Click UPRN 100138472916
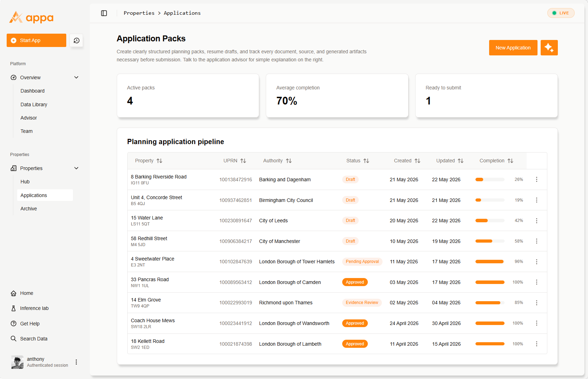 236,180
